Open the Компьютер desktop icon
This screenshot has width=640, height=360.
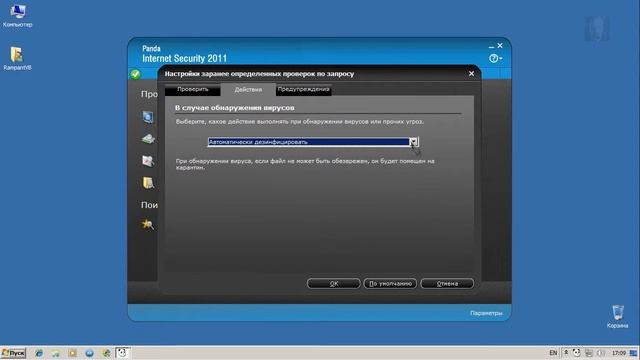tap(18, 16)
